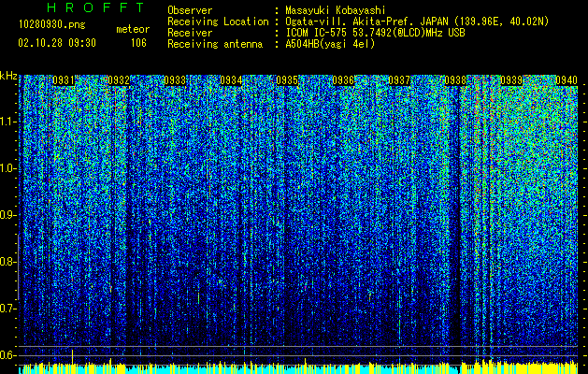This screenshot has width=588, height=374.
Task: Click the Observer label
Action: (x=190, y=10)
